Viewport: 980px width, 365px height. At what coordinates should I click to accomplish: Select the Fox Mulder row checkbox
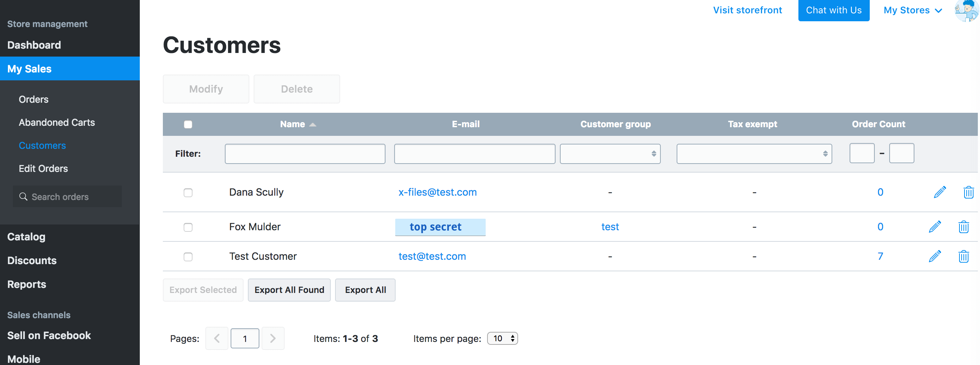(x=188, y=227)
